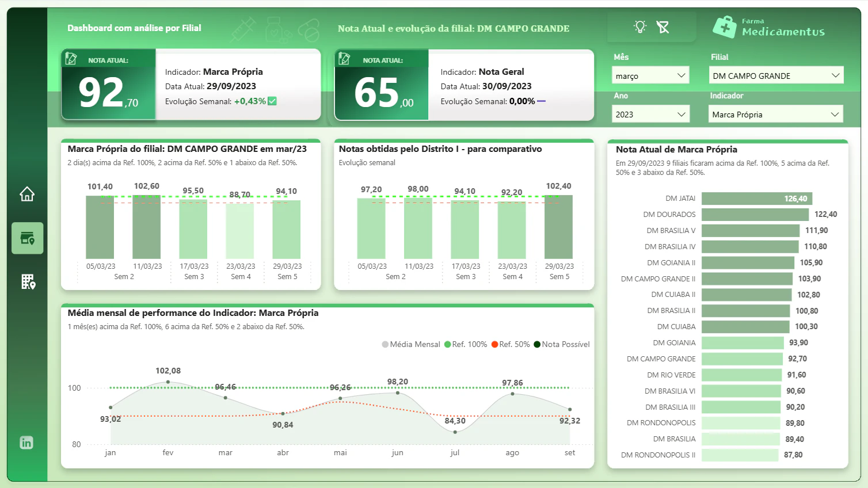Select the DM RIO VERDE bar
The width and height of the screenshot is (868, 488).
[741, 375]
